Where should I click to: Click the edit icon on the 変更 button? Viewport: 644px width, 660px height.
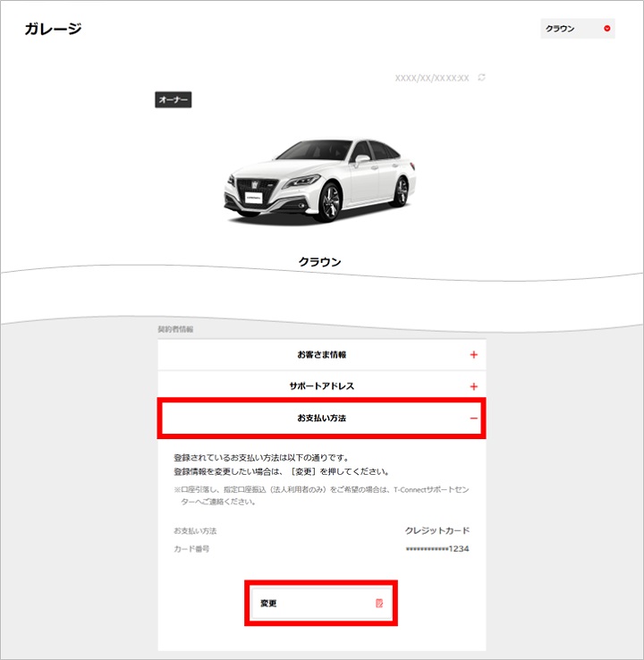point(379,603)
